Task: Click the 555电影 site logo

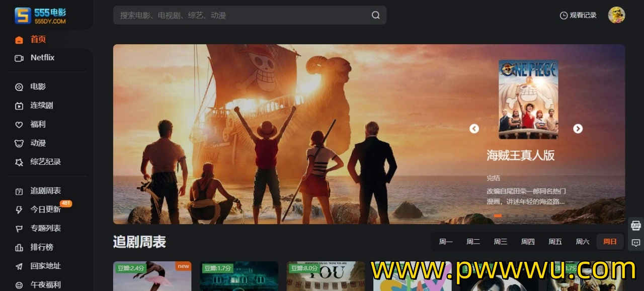Action: click(40, 16)
